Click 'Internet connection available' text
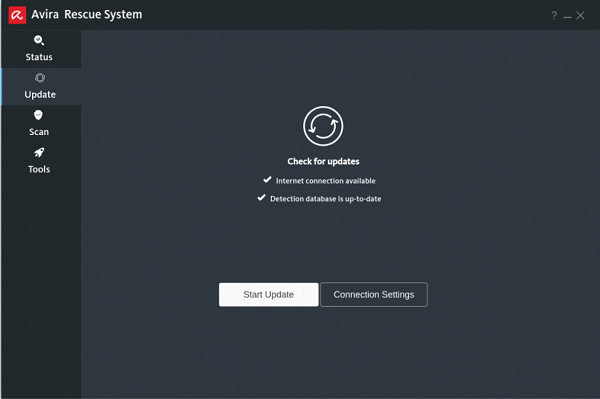The height and width of the screenshot is (399, 600). click(x=326, y=181)
